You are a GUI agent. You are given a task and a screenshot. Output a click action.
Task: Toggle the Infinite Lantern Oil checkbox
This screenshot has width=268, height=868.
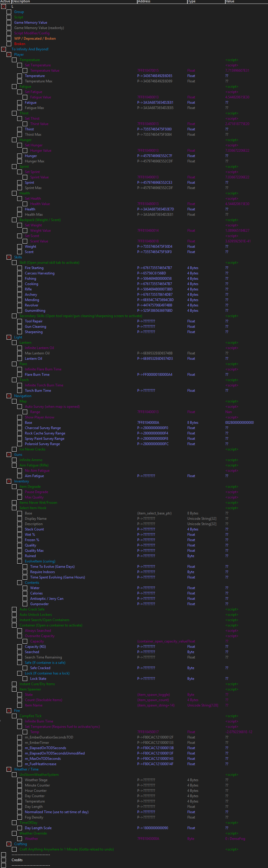point(20,348)
